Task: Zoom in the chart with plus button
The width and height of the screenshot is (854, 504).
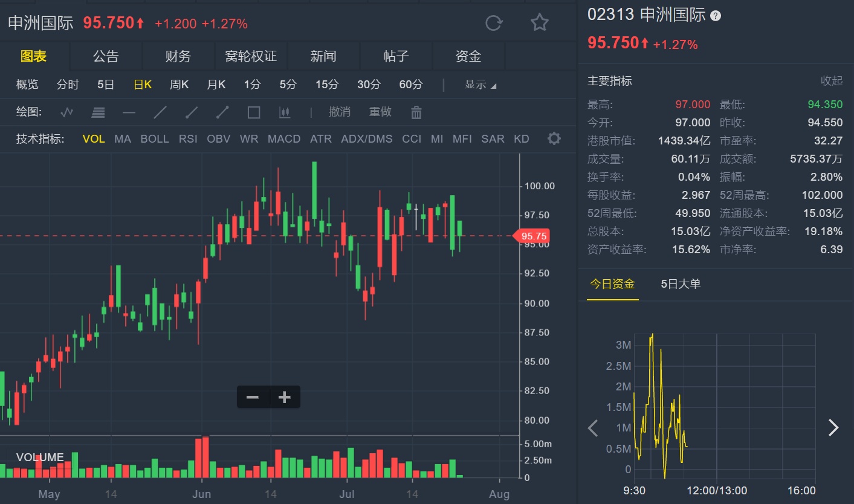Action: click(284, 397)
